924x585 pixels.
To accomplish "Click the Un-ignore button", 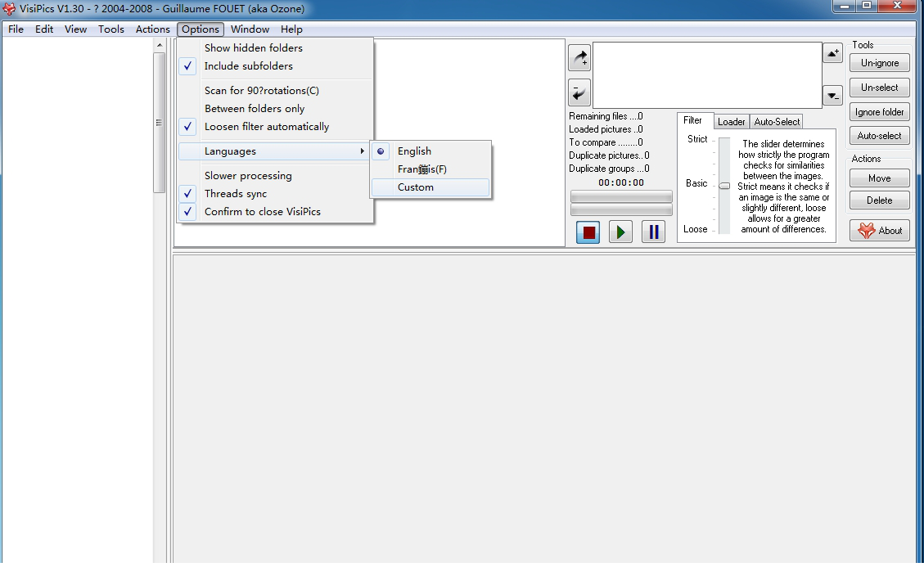I will tap(880, 63).
